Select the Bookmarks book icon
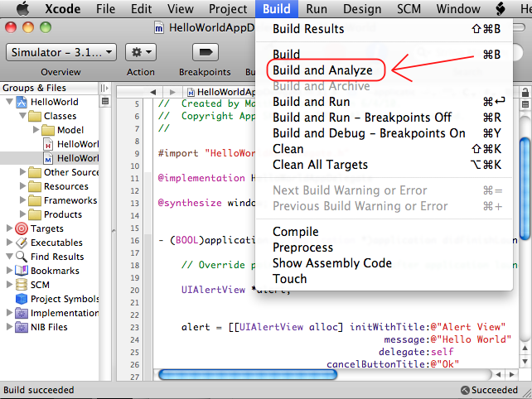The width and height of the screenshot is (532, 399). coord(22,271)
